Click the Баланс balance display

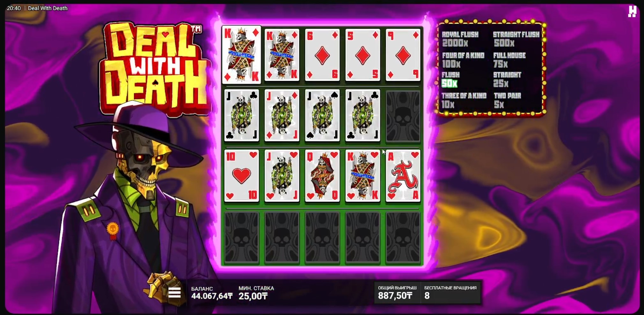coord(212,293)
